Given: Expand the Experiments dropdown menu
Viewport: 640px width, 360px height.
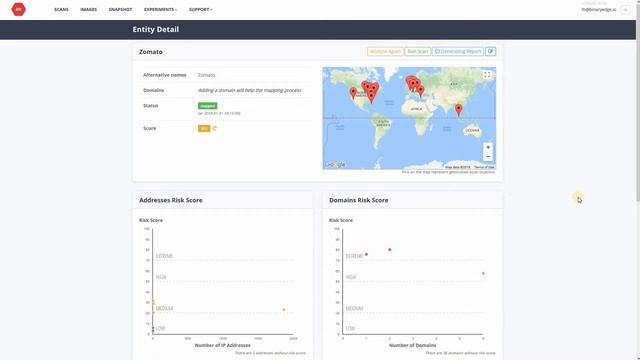Looking at the screenshot, I should coord(160,9).
